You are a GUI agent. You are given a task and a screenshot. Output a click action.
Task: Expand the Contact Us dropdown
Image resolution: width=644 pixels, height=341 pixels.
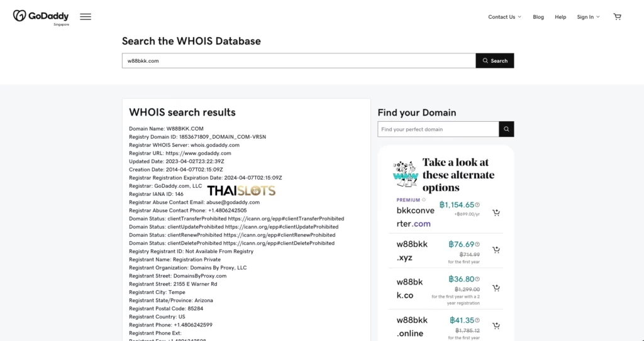click(x=505, y=17)
